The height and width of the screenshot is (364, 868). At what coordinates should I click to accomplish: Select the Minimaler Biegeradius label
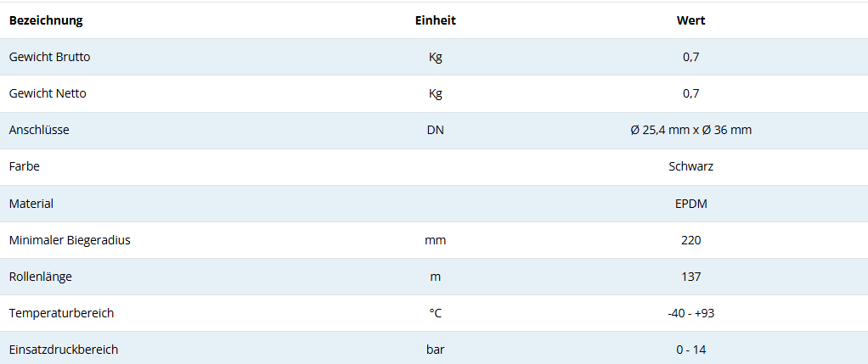click(x=70, y=240)
